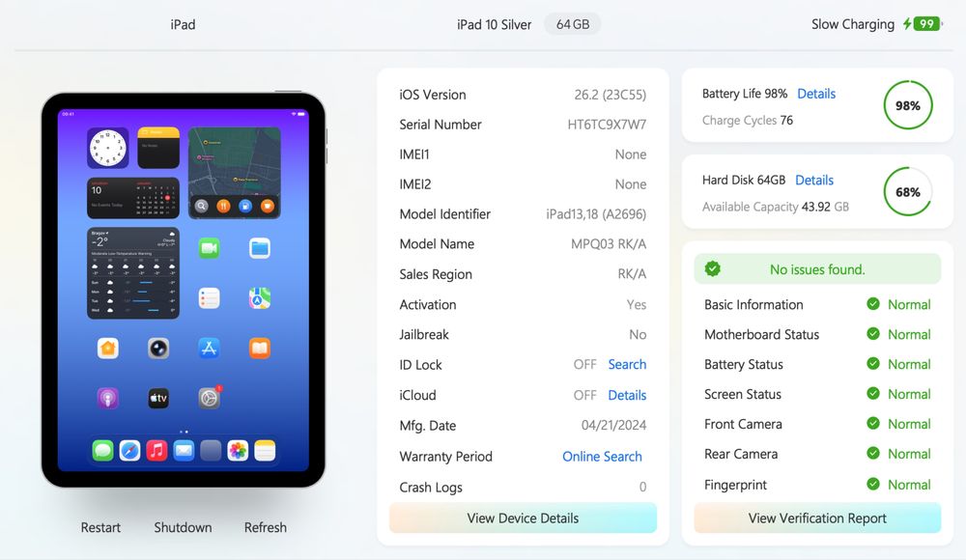Open View Device Details

523,518
